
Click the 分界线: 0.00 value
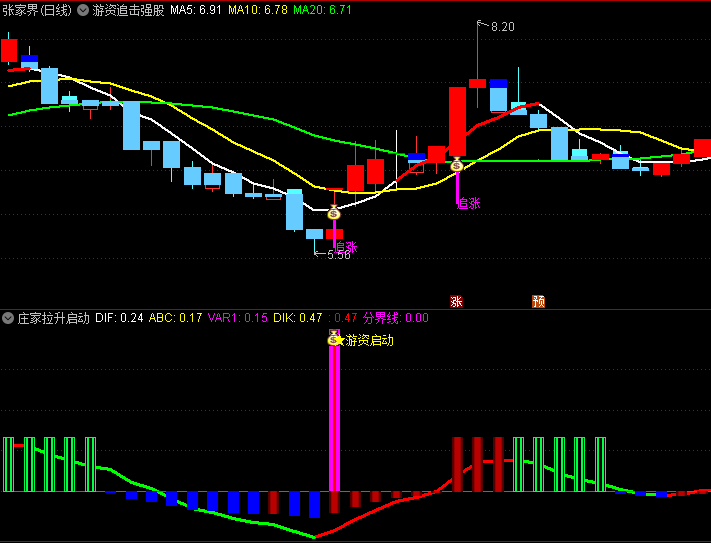coord(396,318)
